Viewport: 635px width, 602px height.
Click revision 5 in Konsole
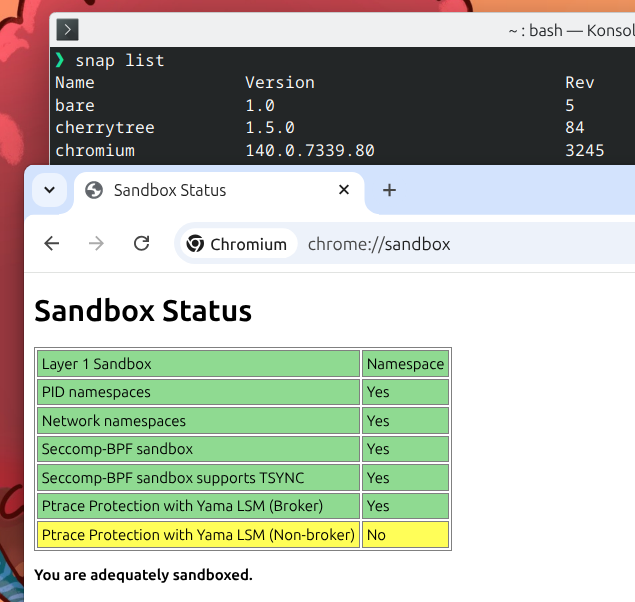coord(570,106)
